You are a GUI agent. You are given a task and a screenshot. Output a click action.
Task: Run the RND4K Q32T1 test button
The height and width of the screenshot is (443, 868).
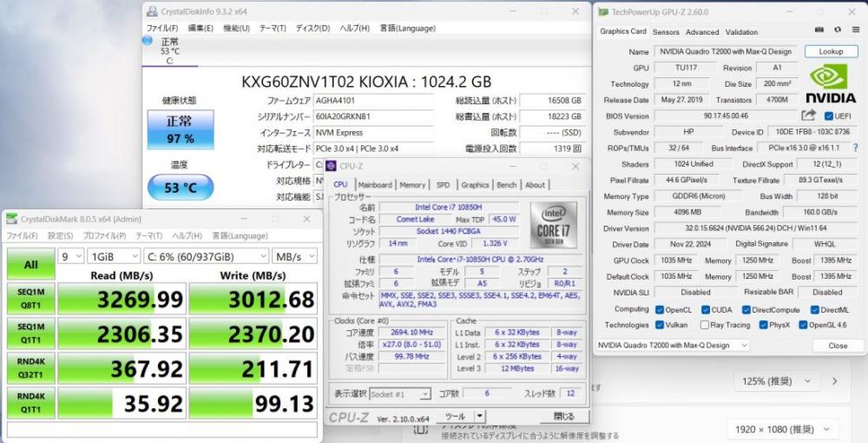pyautogui.click(x=31, y=368)
